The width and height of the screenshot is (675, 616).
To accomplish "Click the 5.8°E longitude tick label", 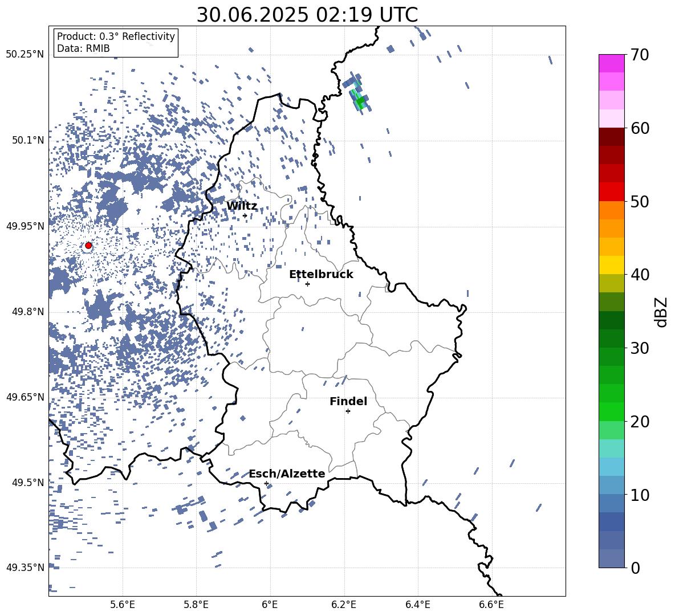I will tap(196, 605).
